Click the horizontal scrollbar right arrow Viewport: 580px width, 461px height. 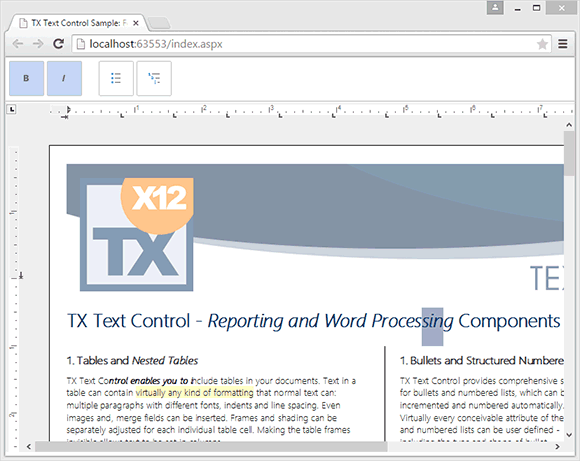(557, 447)
